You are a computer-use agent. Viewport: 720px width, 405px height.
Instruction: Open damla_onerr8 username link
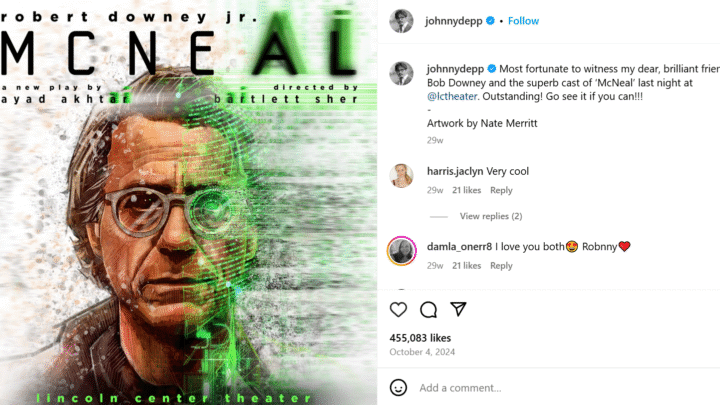click(459, 247)
